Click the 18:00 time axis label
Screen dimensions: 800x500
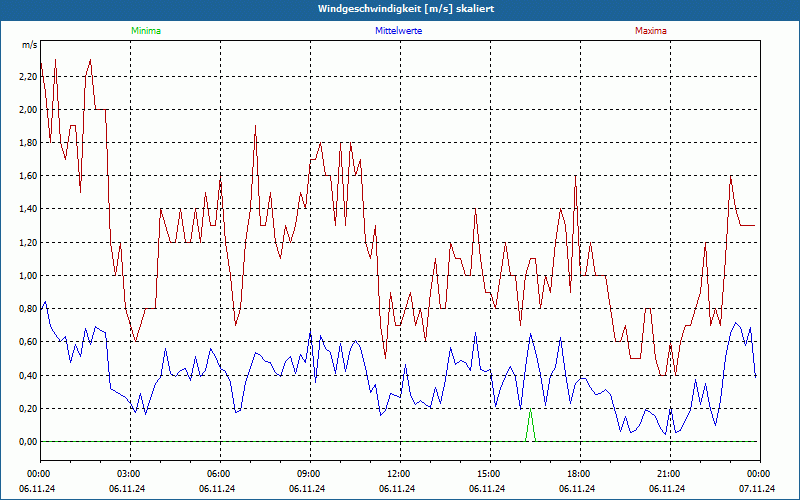coord(578,474)
